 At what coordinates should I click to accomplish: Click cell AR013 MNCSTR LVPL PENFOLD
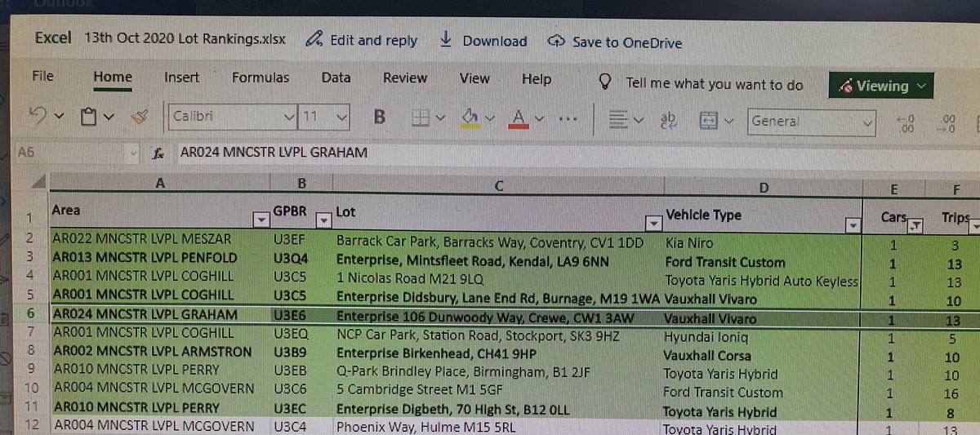coord(145,258)
